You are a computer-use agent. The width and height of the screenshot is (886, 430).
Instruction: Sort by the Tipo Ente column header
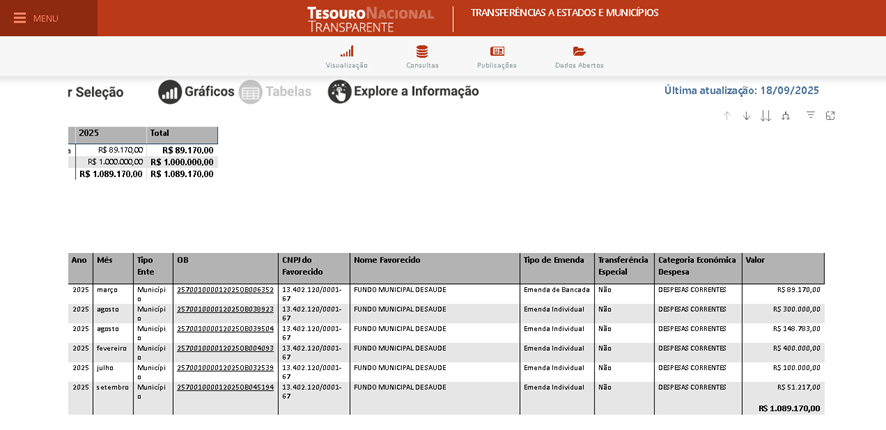point(153,268)
